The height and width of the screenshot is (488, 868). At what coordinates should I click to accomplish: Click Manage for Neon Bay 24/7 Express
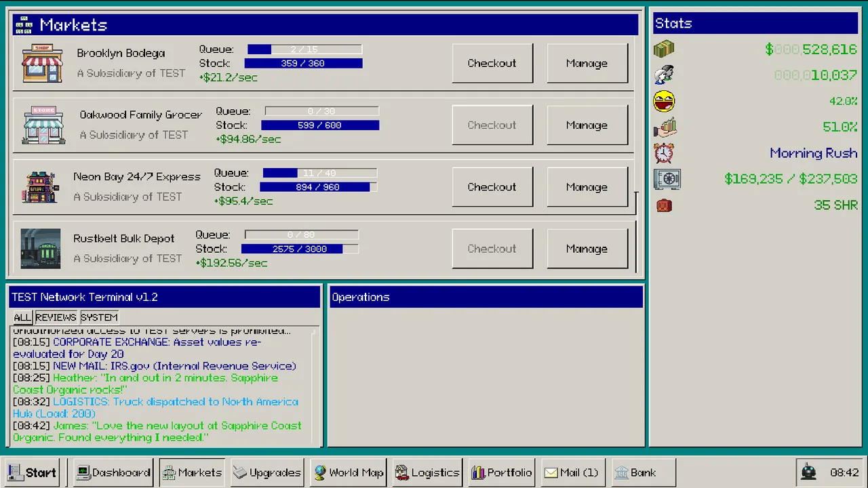pos(587,187)
